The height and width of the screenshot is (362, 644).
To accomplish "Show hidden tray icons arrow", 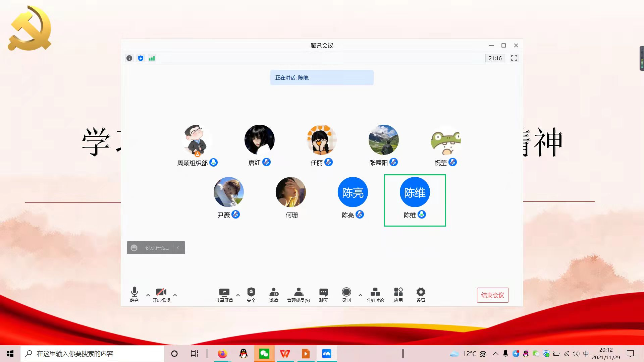I will [x=496, y=354].
